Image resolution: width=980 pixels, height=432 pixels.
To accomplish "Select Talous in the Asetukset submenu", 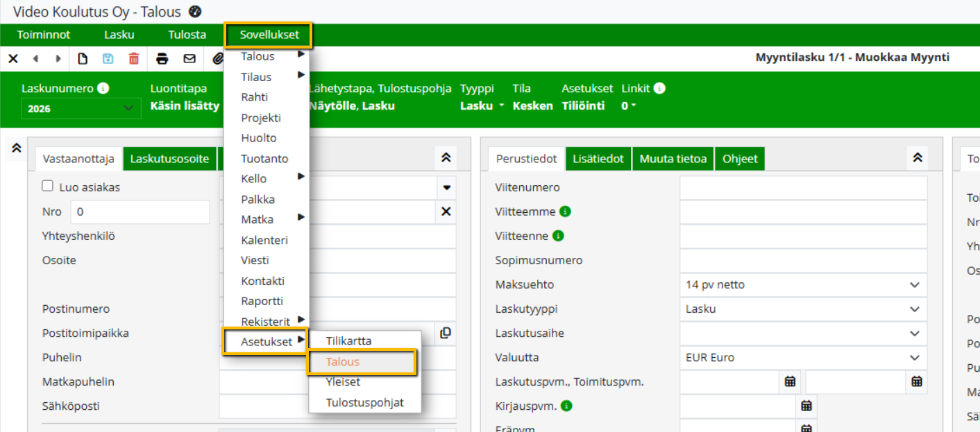I will (343, 362).
